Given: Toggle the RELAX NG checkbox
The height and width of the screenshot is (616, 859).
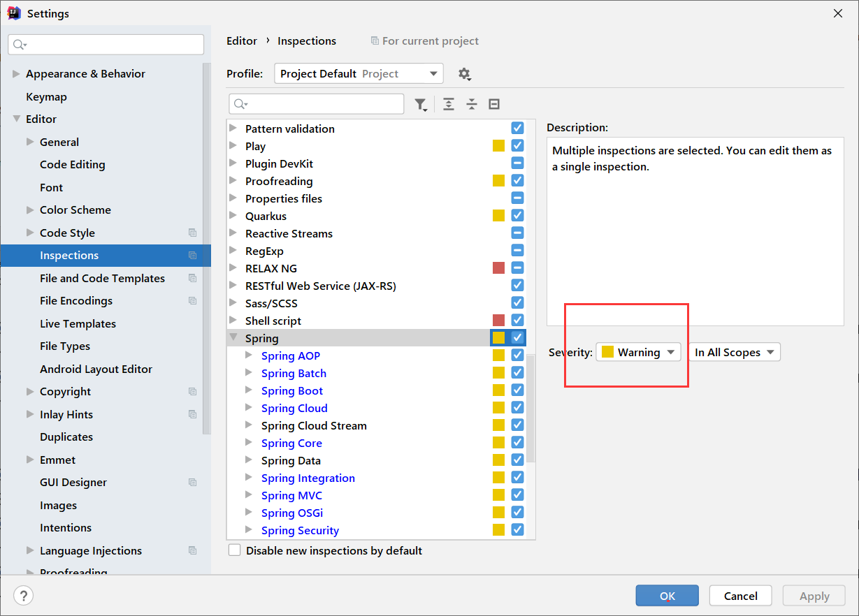Looking at the screenshot, I should (517, 267).
